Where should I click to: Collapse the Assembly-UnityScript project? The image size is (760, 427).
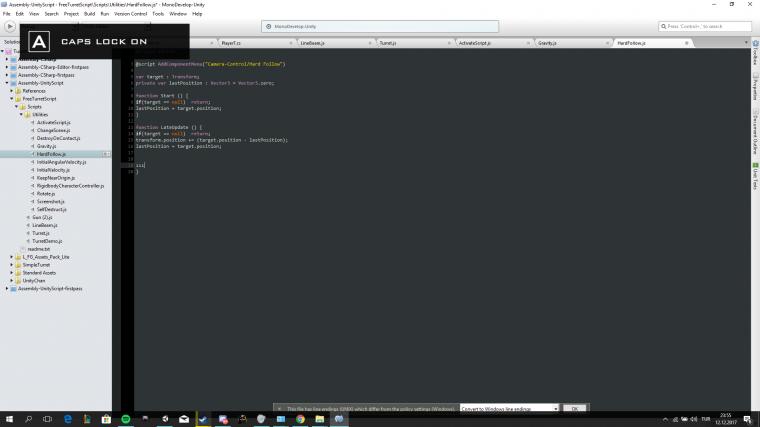click(x=7, y=83)
